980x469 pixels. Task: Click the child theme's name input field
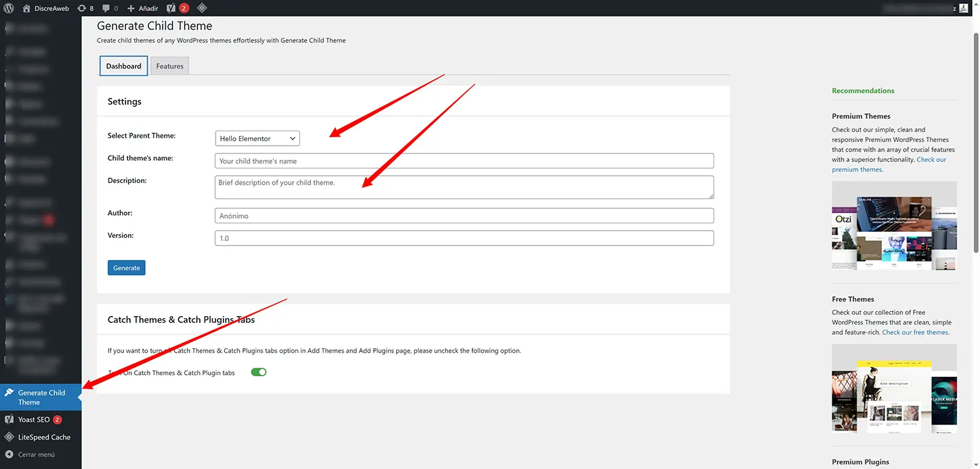tap(464, 161)
